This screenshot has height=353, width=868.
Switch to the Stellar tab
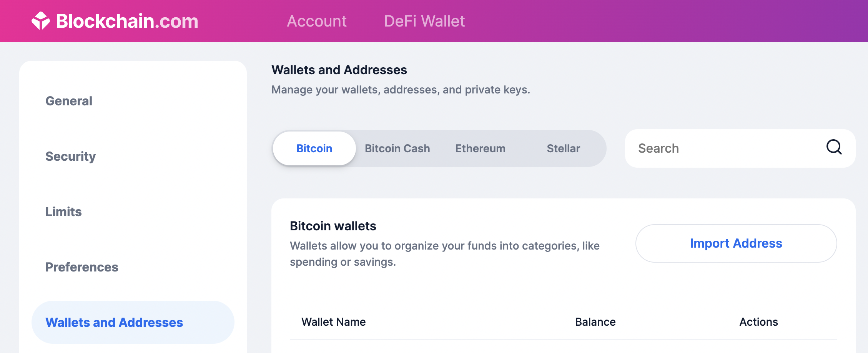click(x=564, y=148)
